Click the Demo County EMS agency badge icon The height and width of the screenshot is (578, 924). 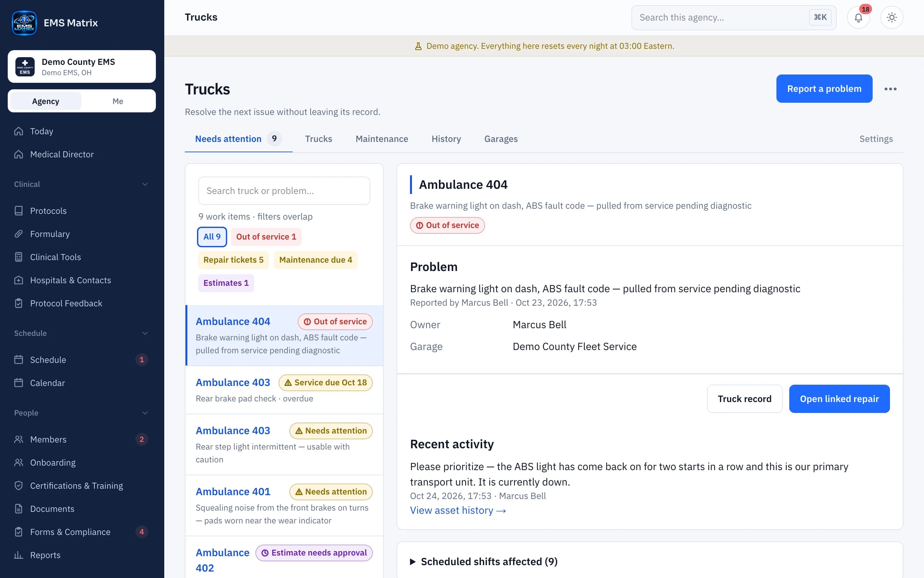(x=25, y=66)
